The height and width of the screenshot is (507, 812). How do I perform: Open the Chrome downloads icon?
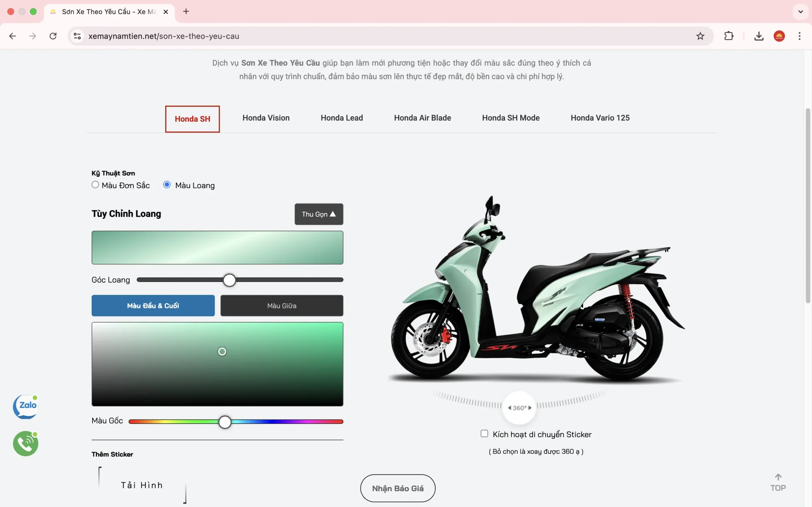tap(758, 36)
